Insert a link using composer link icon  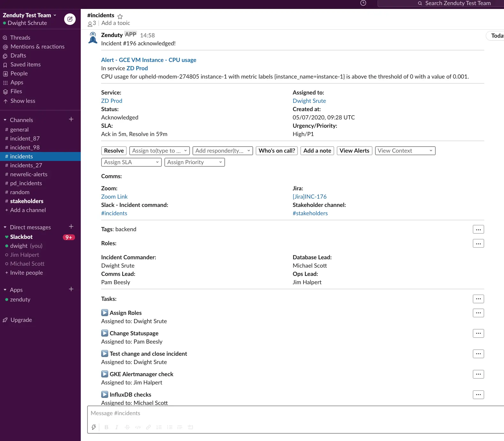(148, 427)
